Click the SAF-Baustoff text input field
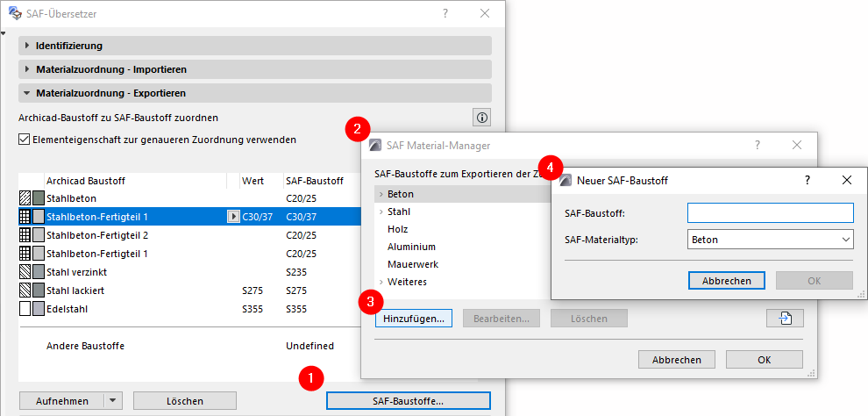This screenshot has width=868, height=416. coord(770,212)
